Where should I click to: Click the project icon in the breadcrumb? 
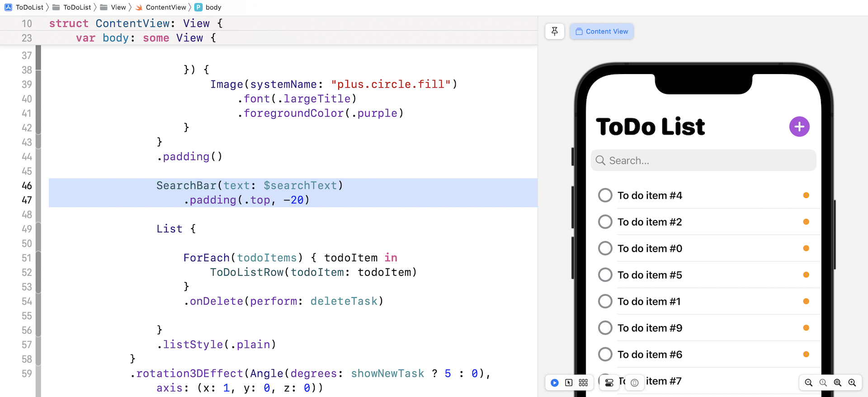click(x=9, y=7)
